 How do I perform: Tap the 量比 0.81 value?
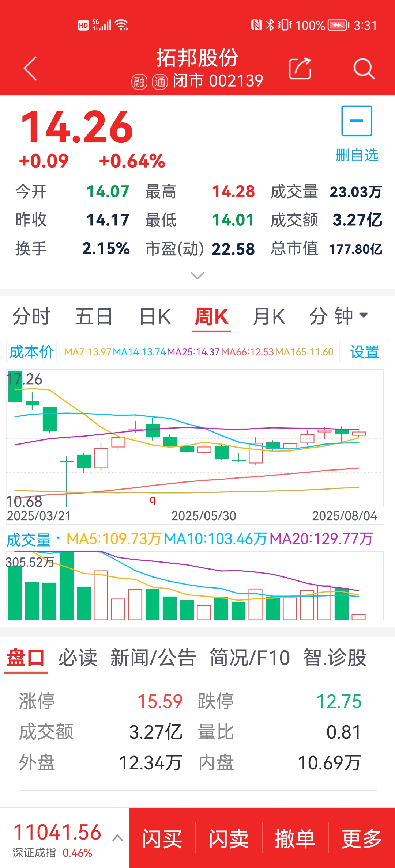click(343, 732)
